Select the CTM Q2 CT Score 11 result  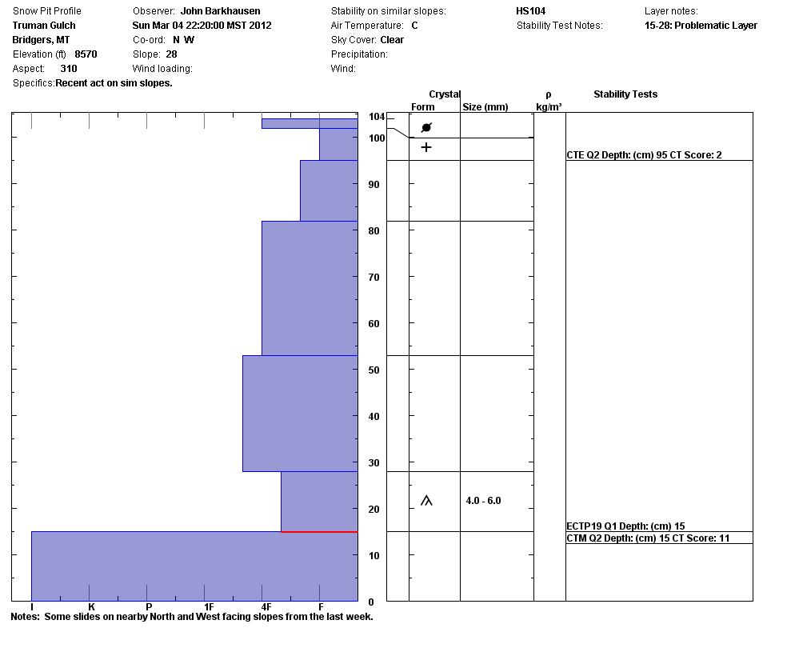point(648,538)
